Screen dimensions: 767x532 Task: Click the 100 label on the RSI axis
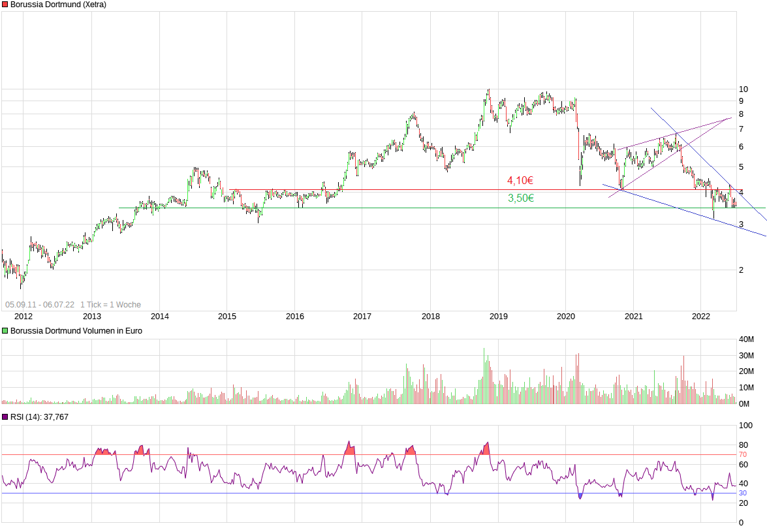745,426
